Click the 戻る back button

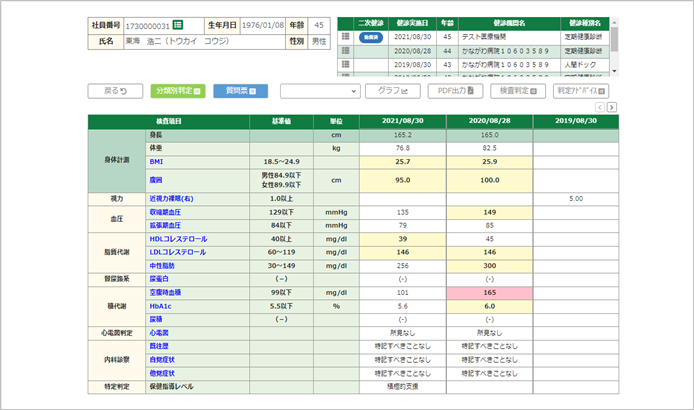click(115, 91)
